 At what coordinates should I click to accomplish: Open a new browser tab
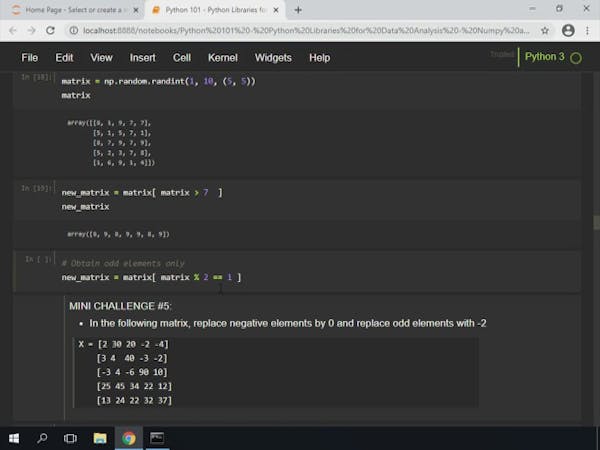298,10
